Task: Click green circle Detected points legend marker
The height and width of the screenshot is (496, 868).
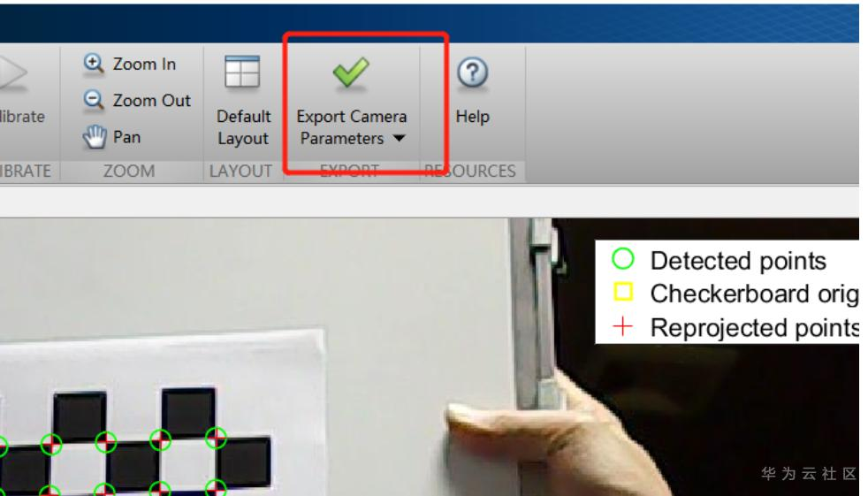Action: (623, 259)
